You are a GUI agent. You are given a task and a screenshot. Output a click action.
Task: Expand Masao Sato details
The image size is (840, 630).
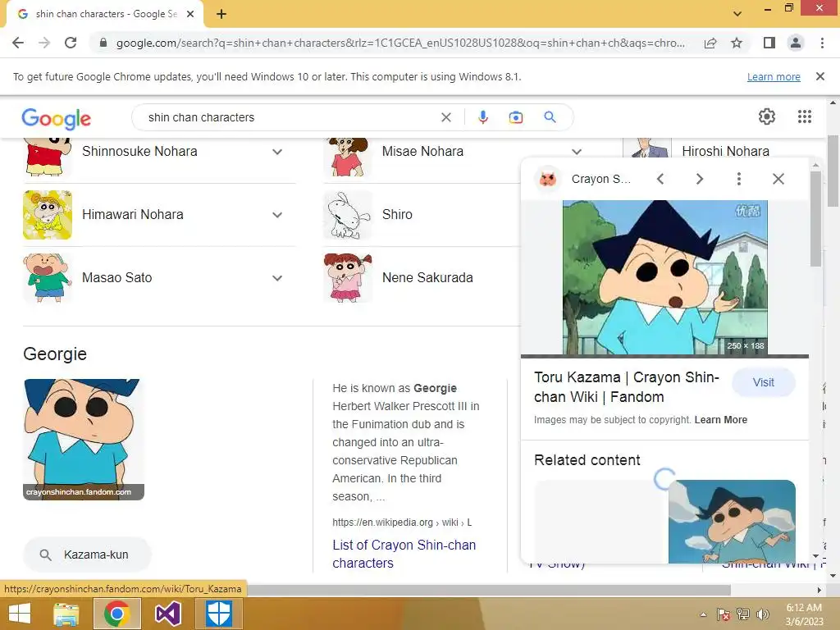tap(277, 278)
